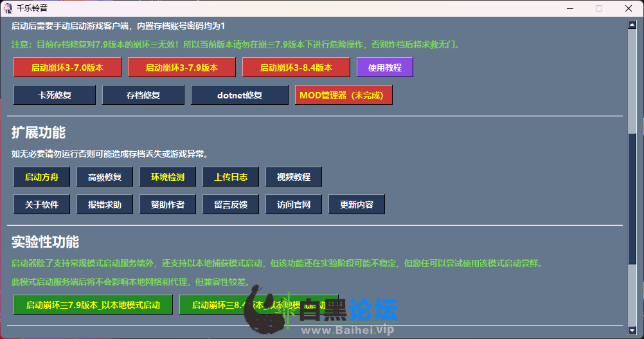Visit site via 访问官网
The image size is (644, 339).
[x=294, y=205]
